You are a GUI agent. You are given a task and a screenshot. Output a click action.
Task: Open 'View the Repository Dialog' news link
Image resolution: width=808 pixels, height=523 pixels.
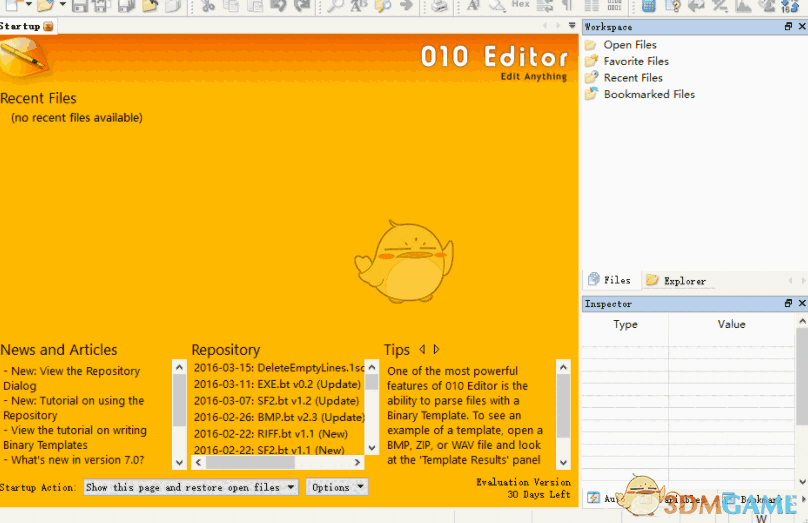point(72,378)
